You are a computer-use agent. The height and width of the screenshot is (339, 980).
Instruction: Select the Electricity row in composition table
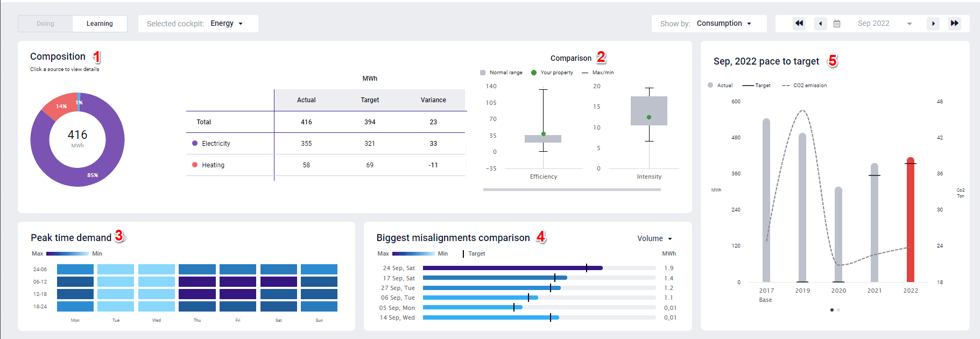point(216,144)
